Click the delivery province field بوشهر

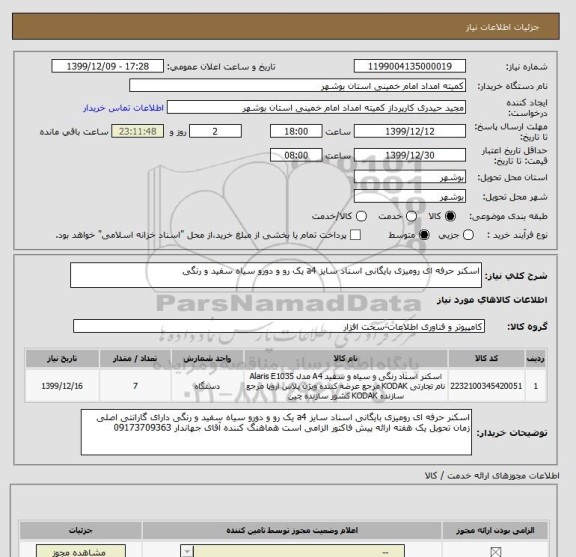pyautogui.click(x=410, y=177)
